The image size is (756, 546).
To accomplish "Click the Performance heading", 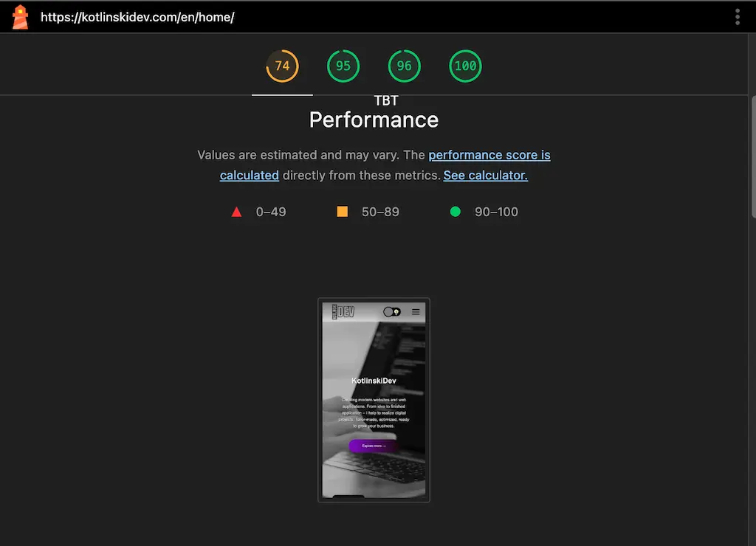I will point(374,120).
